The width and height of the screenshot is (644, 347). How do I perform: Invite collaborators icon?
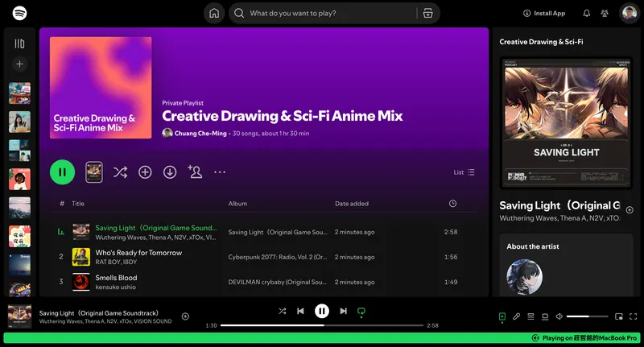pos(195,171)
